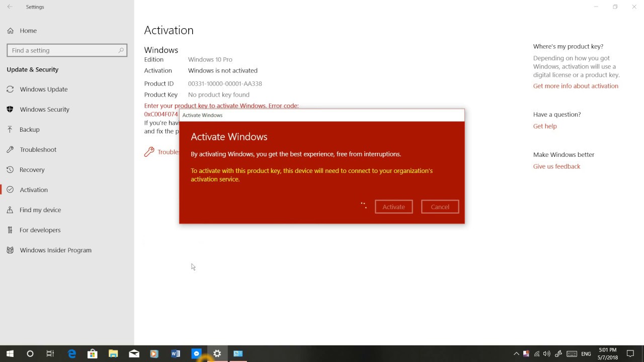Show hidden system tray icons

tap(516, 354)
